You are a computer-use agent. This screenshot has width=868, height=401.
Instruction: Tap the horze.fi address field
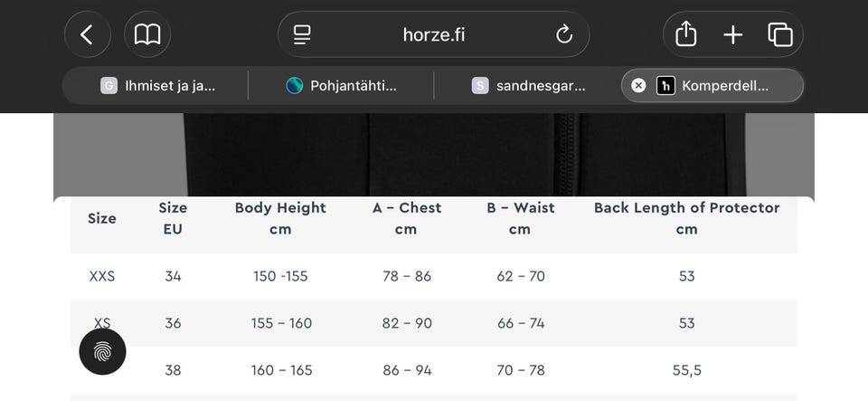(434, 35)
